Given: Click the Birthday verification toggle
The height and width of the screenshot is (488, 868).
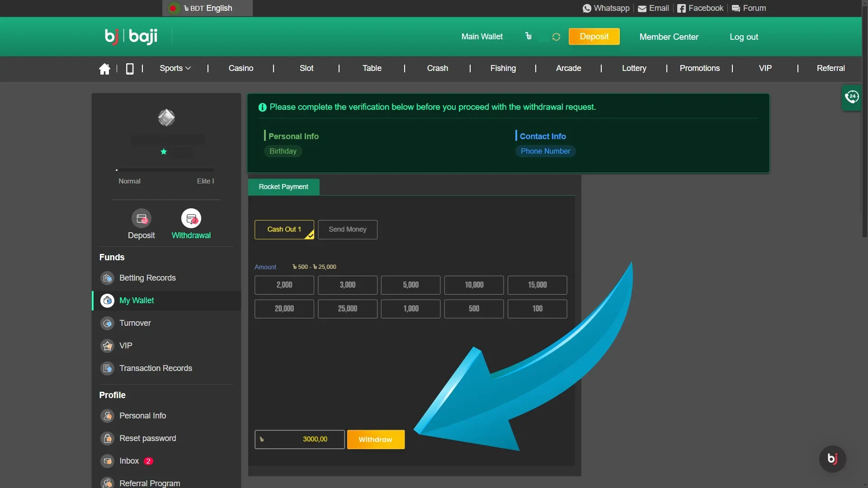Looking at the screenshot, I should 283,151.
